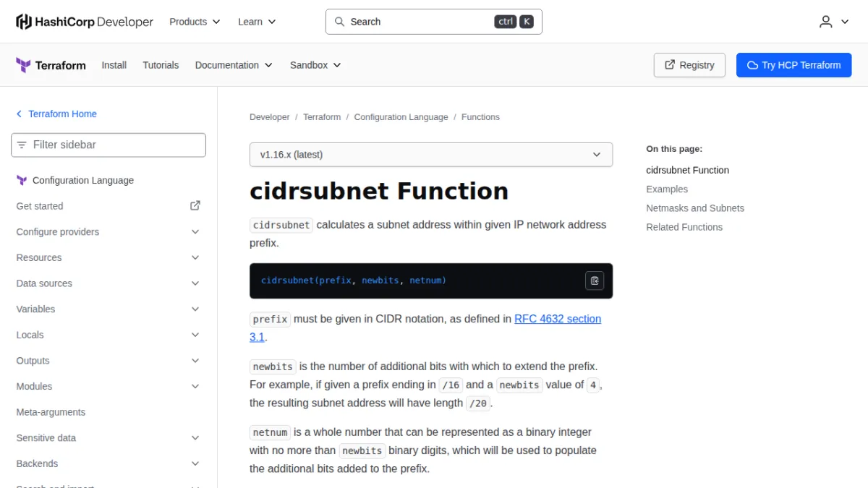
Task: Focus the Search field in header
Action: click(x=434, y=22)
